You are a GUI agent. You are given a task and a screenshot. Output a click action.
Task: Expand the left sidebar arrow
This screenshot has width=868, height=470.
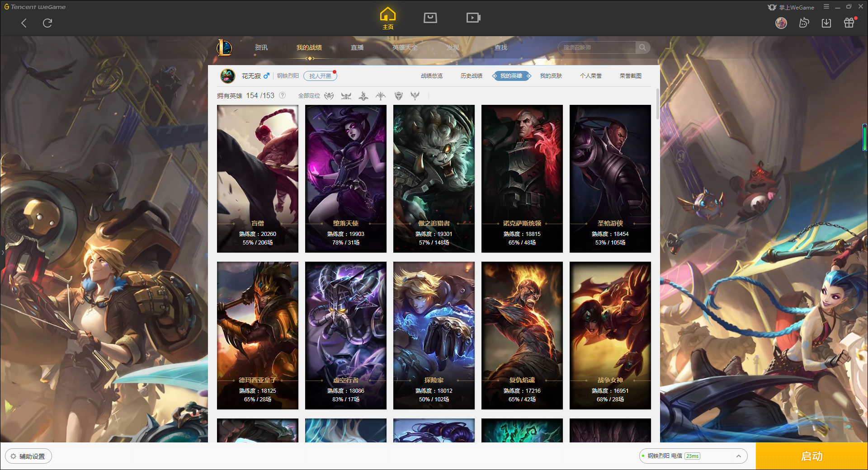point(2,252)
